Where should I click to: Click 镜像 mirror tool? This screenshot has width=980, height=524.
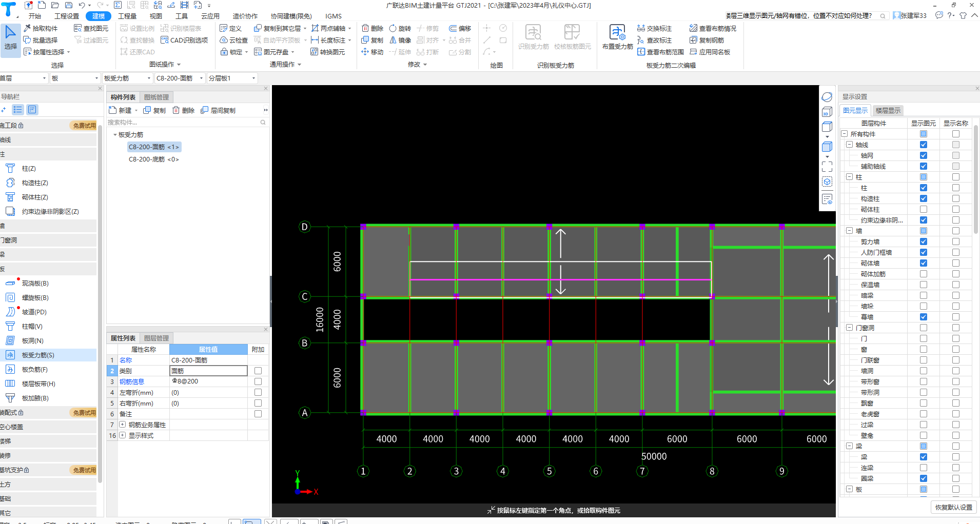(x=400, y=40)
